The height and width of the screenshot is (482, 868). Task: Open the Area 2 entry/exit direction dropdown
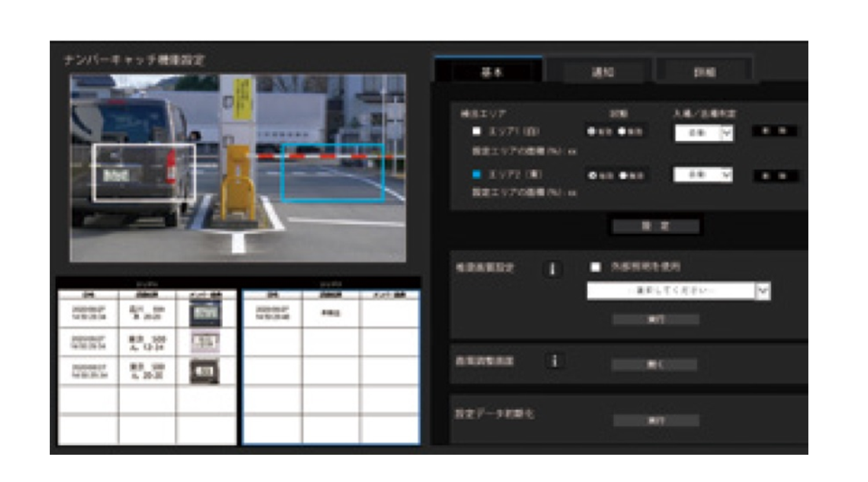tap(703, 174)
